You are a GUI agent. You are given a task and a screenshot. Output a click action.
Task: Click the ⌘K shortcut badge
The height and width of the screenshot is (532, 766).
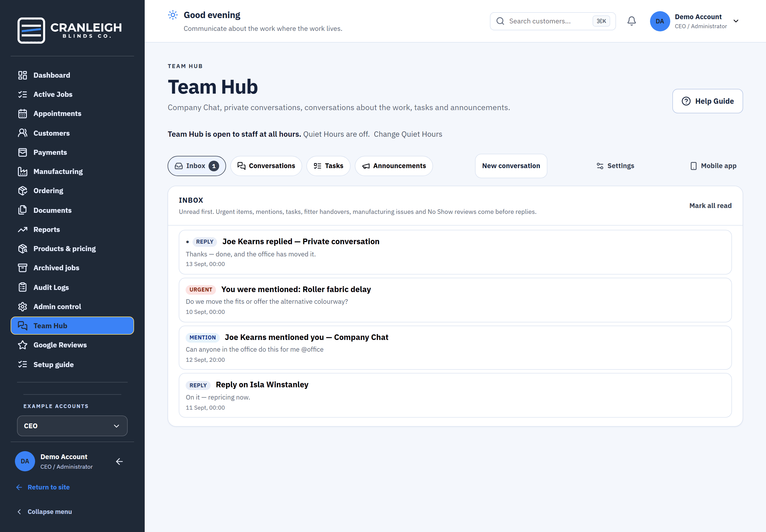click(x=601, y=21)
